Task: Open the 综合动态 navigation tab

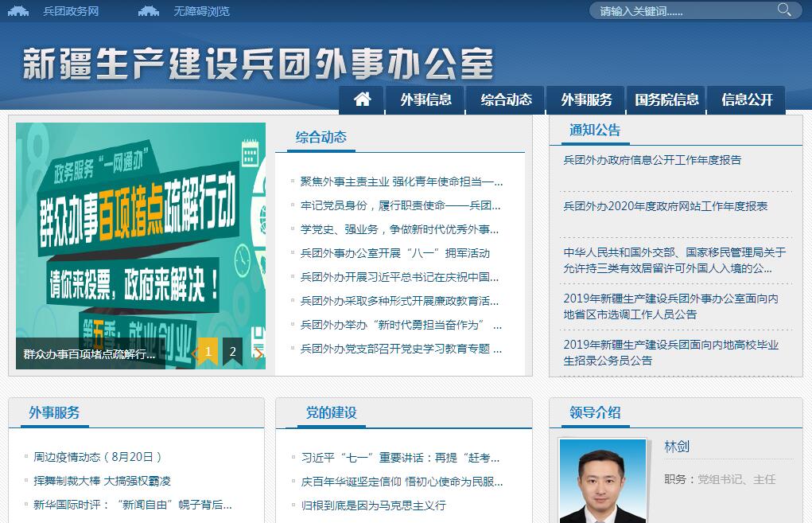Action: [x=506, y=100]
